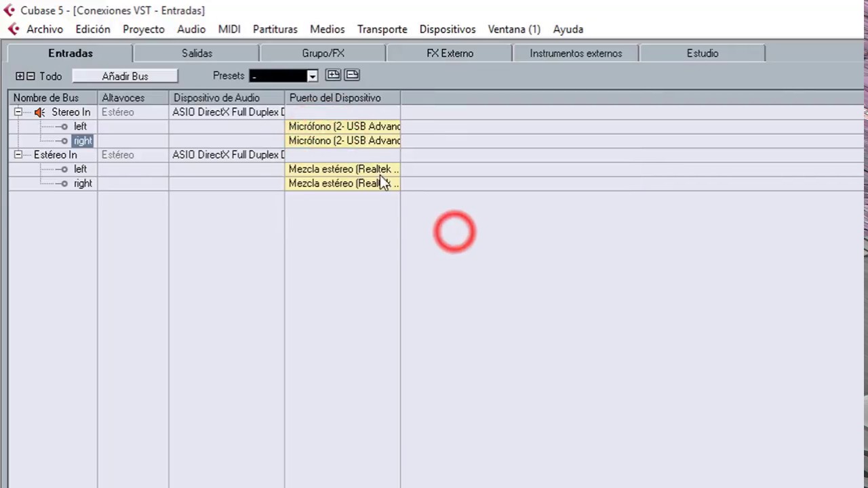Screen dimensions: 868x488
Task: Click the Añadir Bus button
Action: click(125, 77)
